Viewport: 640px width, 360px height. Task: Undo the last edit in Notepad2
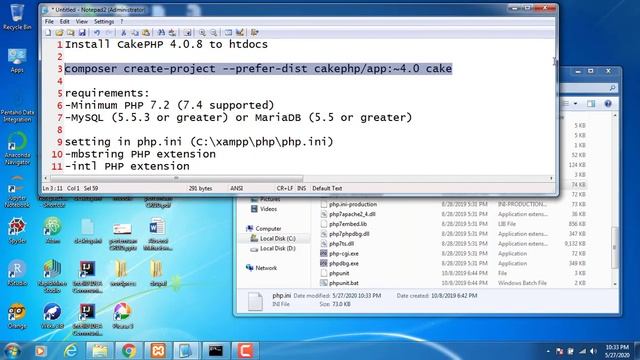(97, 33)
